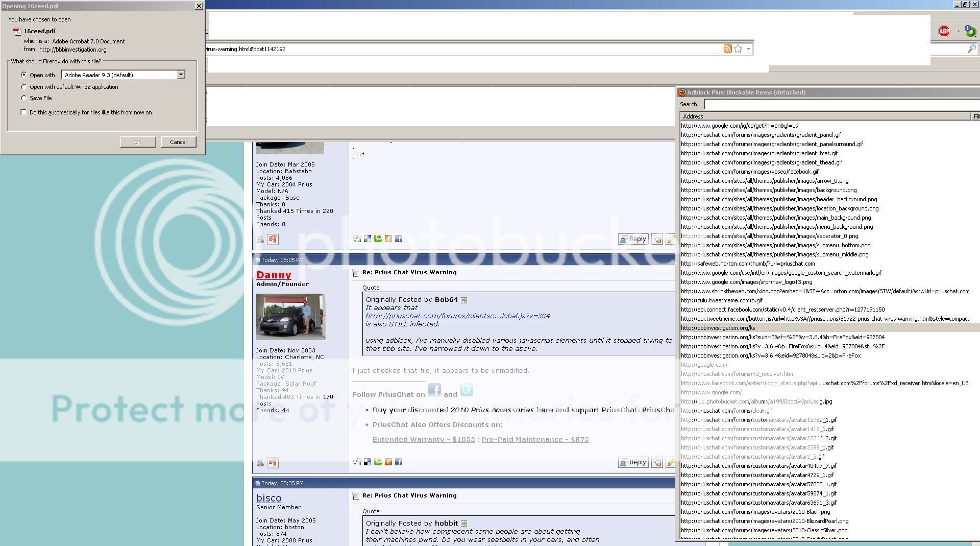Click the green update notifier toolbar icon
The image size is (980, 546).
(970, 31)
